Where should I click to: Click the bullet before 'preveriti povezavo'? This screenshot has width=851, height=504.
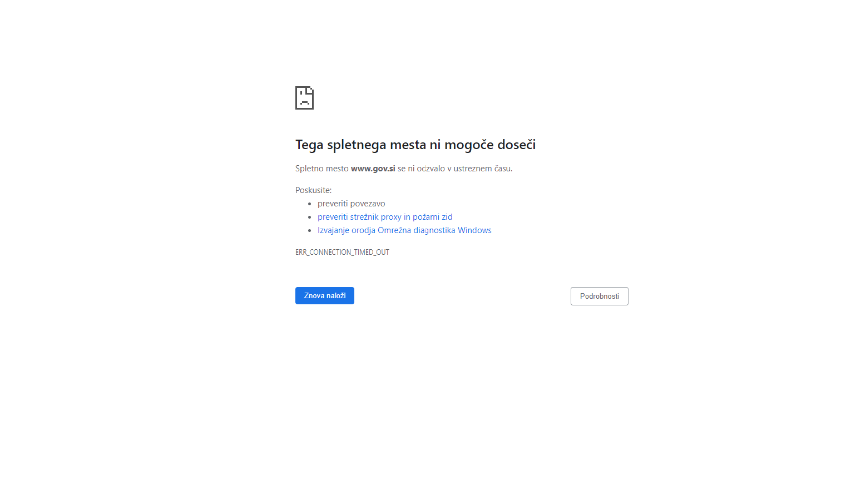(x=310, y=204)
